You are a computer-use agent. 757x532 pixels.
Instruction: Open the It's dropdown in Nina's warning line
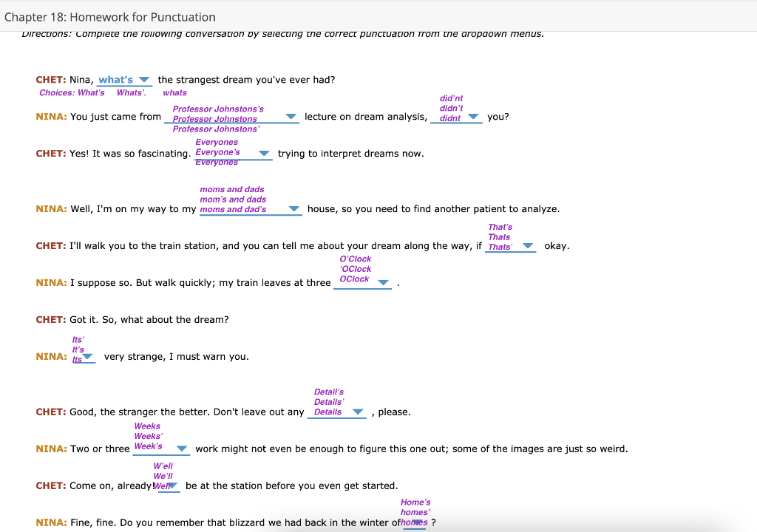(86, 357)
